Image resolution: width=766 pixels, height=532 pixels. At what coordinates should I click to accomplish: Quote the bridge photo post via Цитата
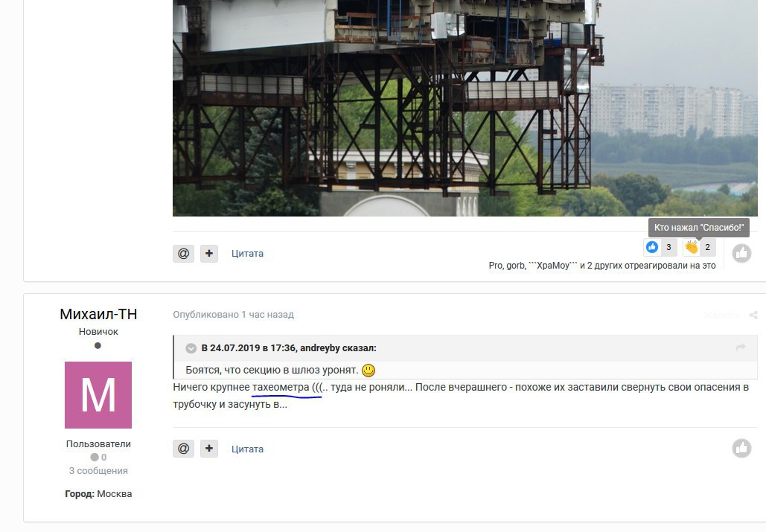pyautogui.click(x=247, y=253)
